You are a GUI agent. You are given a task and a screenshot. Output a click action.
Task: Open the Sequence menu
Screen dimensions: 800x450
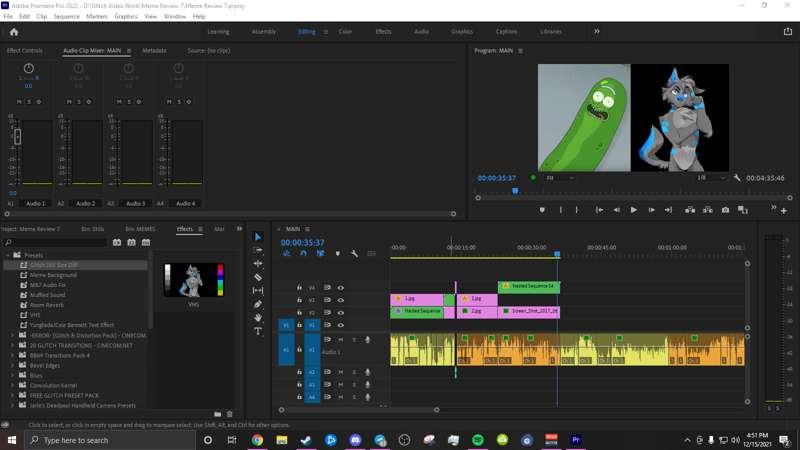point(66,16)
